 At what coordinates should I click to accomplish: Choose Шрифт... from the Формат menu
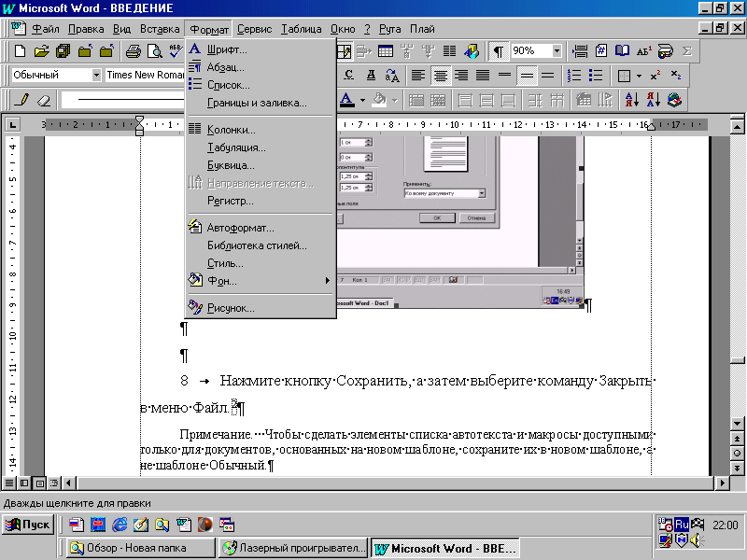(x=227, y=49)
